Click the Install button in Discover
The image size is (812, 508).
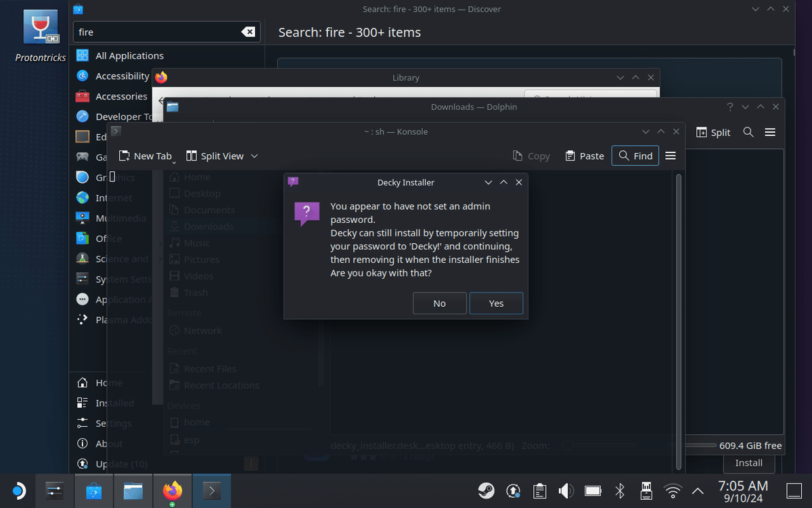(749, 463)
